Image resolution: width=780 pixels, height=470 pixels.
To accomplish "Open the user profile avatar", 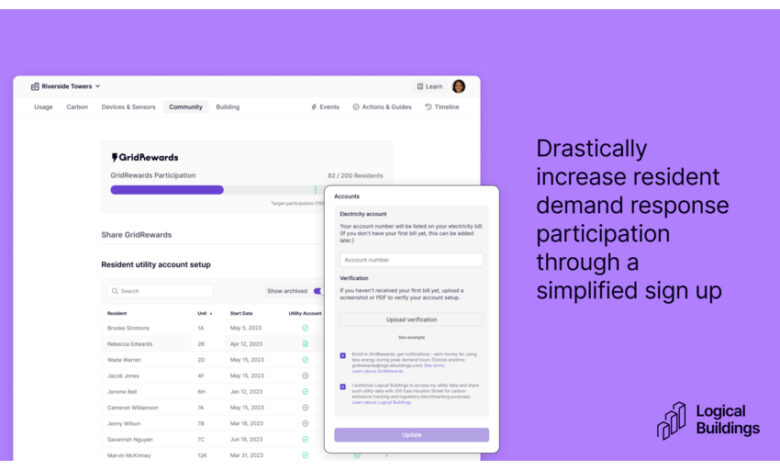I will [x=458, y=86].
